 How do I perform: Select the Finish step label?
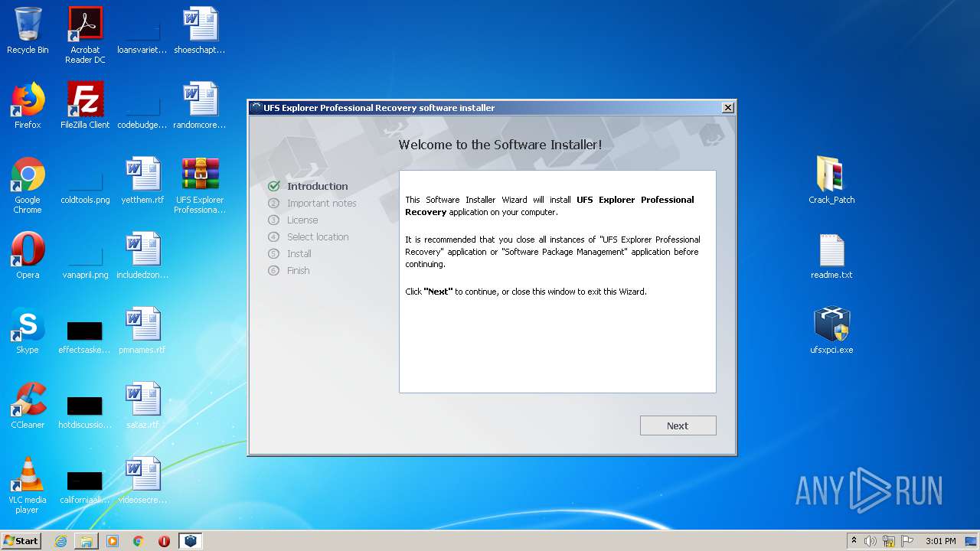(x=298, y=270)
